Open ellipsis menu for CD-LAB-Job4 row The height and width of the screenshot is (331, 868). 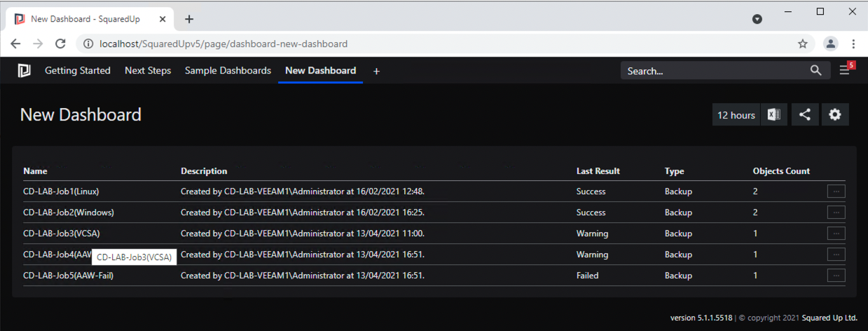pyautogui.click(x=836, y=255)
